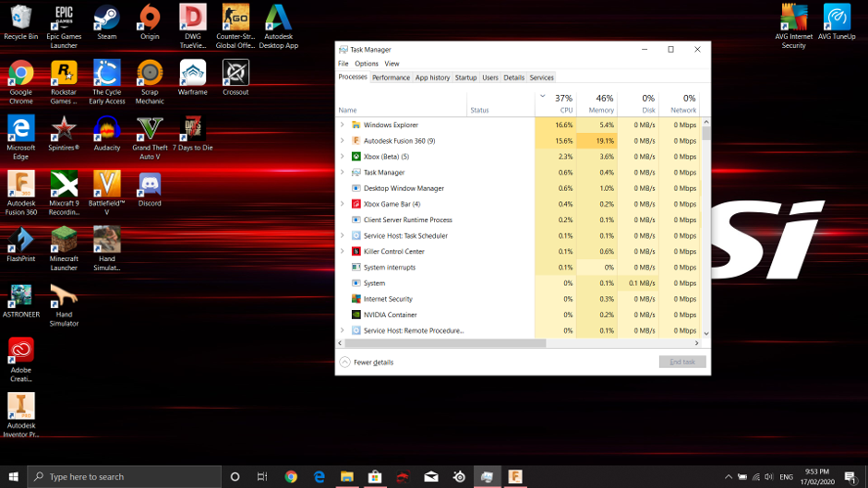
Task: Select ASTRONEER desktop icon
Action: [x=21, y=300]
